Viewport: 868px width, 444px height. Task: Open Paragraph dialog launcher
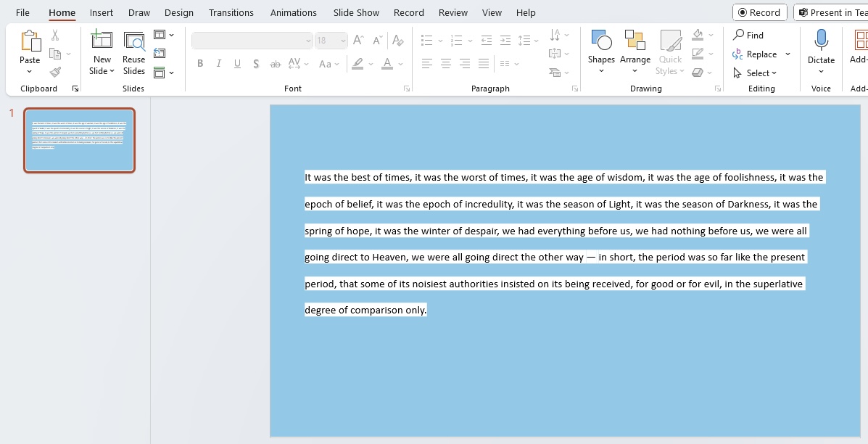[574, 89]
